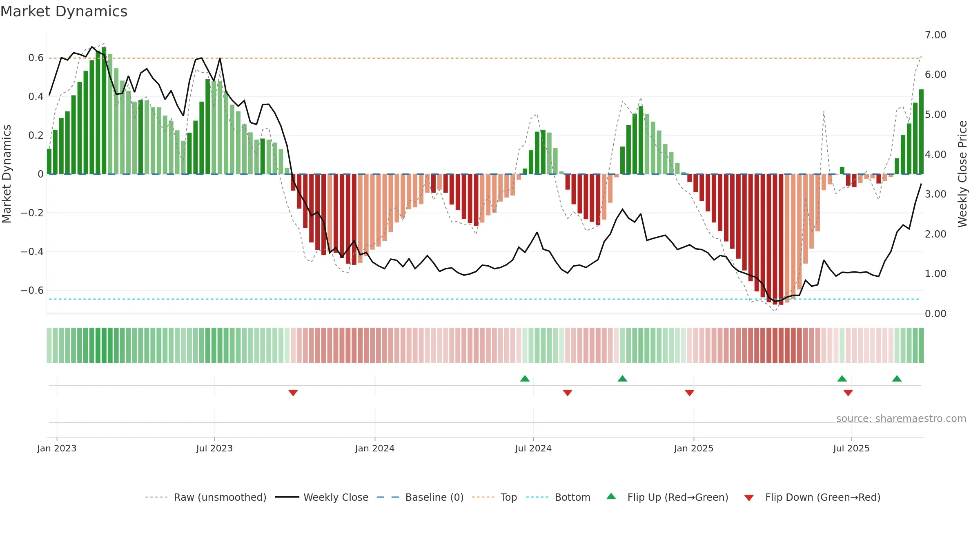The image size is (980, 551).
Task: Click the 0.00 right axis price label
Action: [935, 314]
